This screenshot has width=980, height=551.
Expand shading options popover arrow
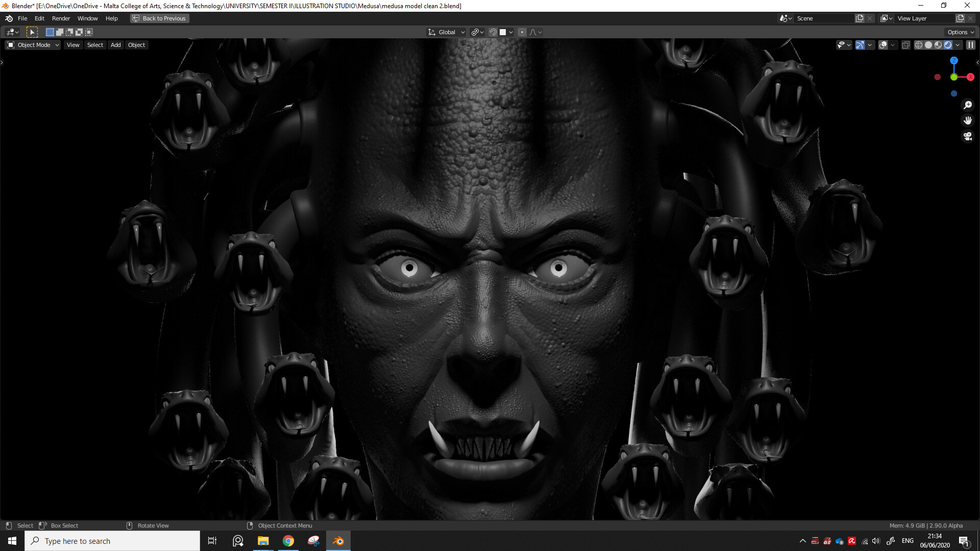click(958, 45)
